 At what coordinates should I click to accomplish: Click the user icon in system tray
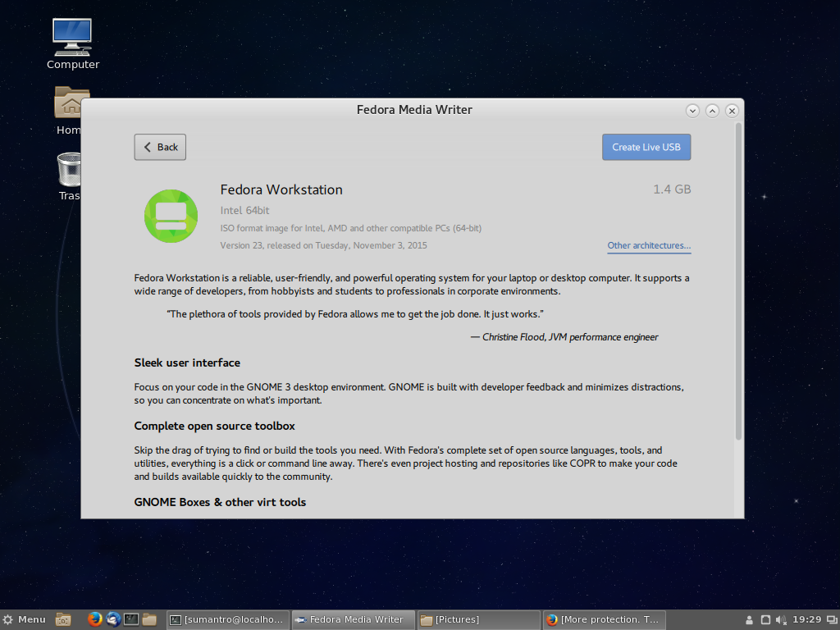pos(750,620)
